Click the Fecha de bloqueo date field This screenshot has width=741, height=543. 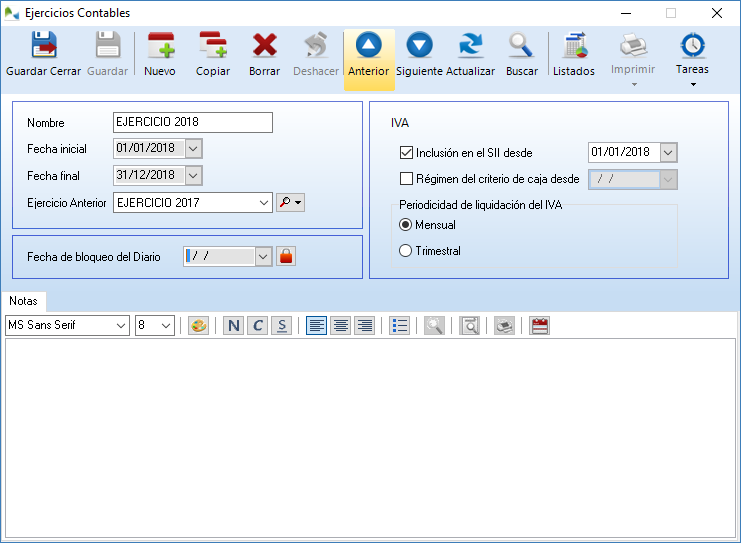[x=219, y=257]
